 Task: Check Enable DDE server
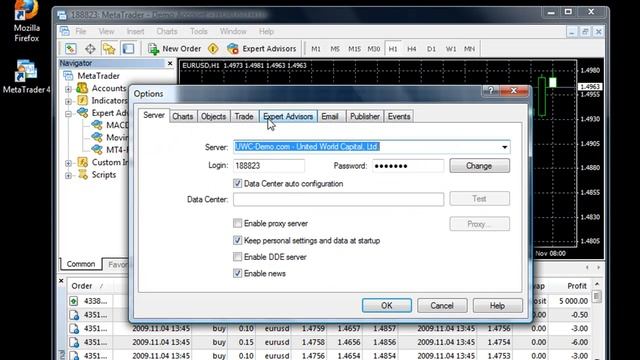237,257
